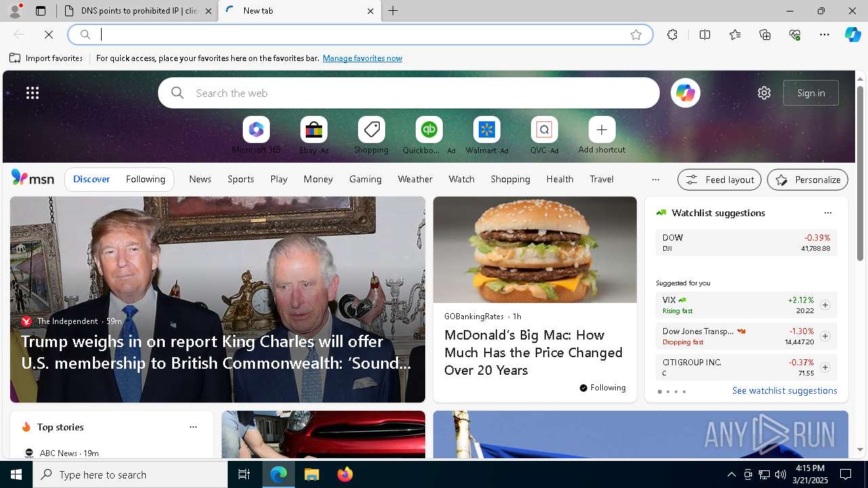Click the browser address bar
The width and height of the screenshot is (868, 488).
[x=359, y=35]
